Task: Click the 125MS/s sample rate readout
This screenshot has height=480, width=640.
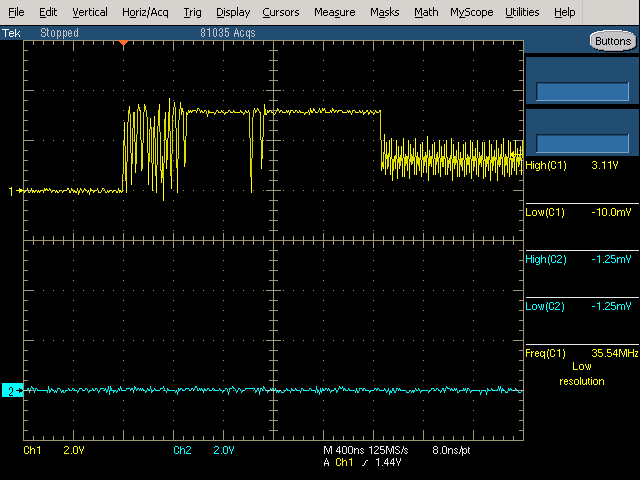Action: pyautogui.click(x=388, y=450)
